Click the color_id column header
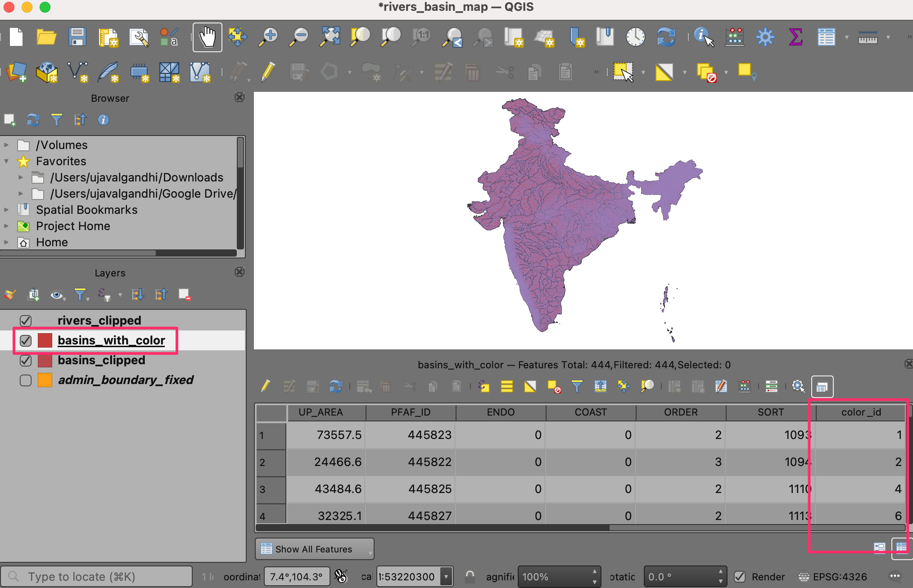This screenshot has height=588, width=913. click(x=860, y=412)
